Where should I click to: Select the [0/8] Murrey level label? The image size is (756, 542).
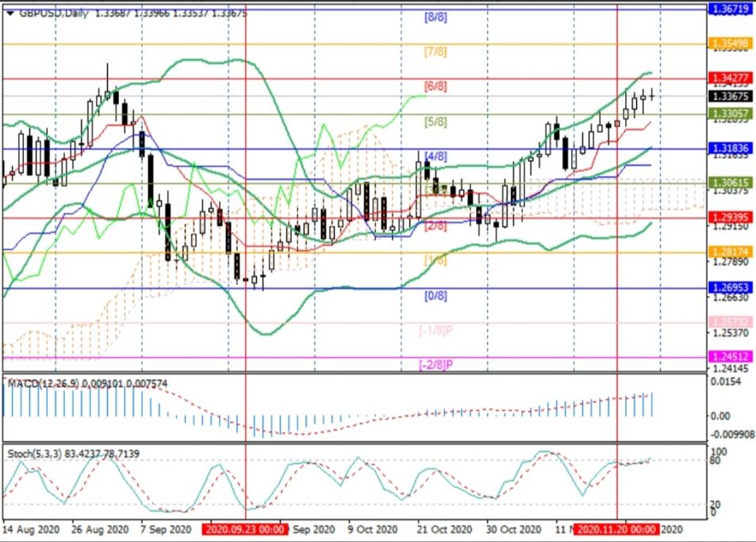point(436,295)
